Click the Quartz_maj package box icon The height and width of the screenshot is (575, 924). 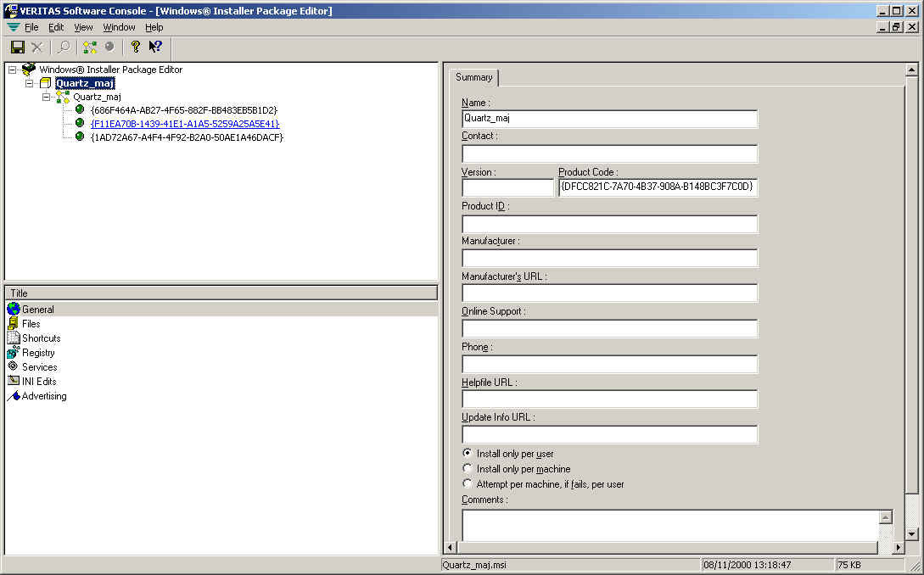(45, 83)
